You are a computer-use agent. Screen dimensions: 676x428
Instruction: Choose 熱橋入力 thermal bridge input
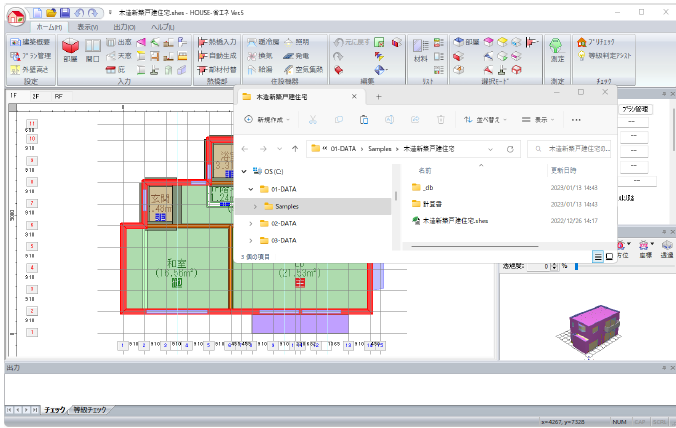pos(217,42)
